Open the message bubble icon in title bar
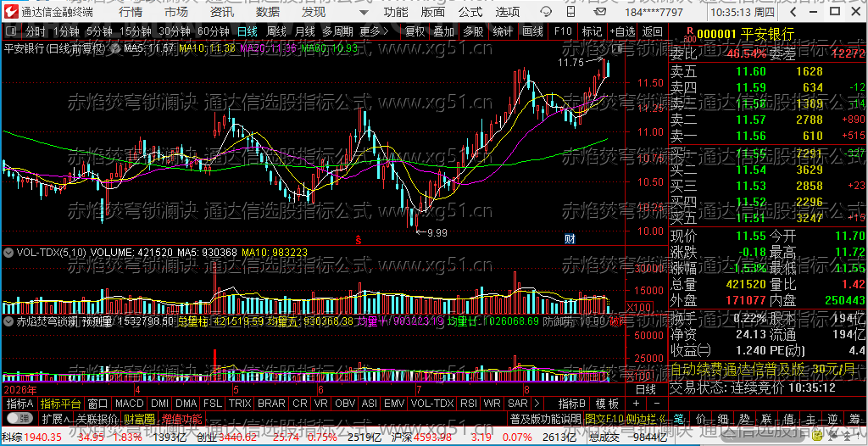868x446 pixels. click(546, 12)
